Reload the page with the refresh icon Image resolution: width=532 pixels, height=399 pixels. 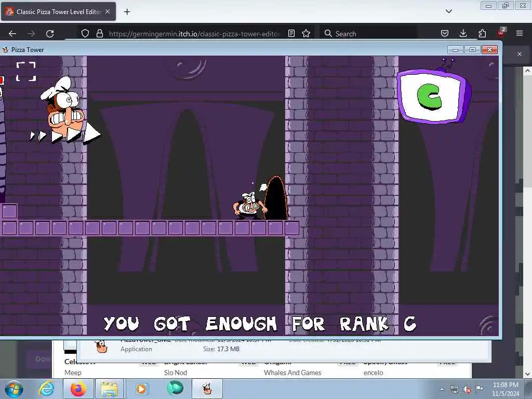tap(50, 34)
